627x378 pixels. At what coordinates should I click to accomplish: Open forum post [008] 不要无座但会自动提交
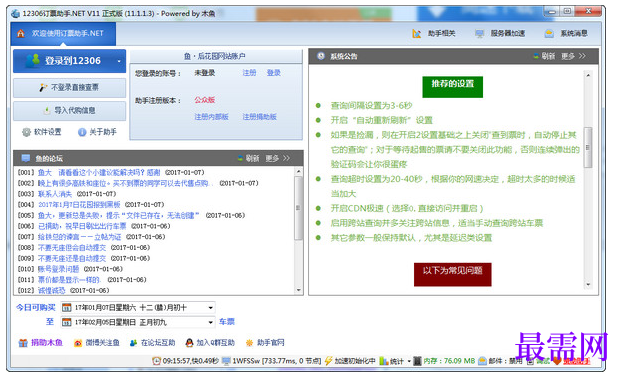point(72,248)
